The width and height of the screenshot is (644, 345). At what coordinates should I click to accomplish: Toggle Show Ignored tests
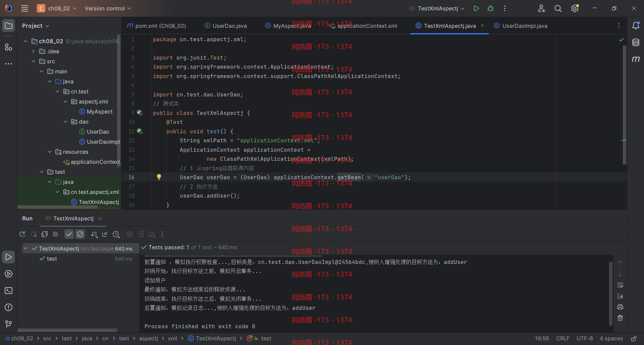[x=80, y=234]
